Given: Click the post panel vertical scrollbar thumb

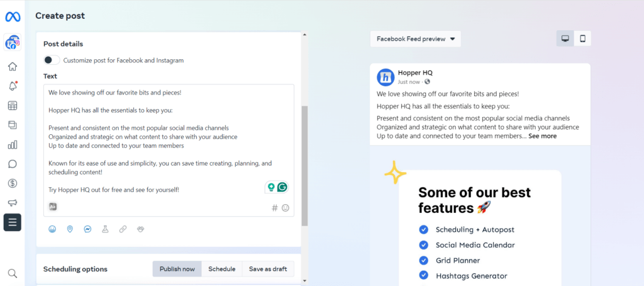Looking at the screenshot, I should (x=304, y=166).
